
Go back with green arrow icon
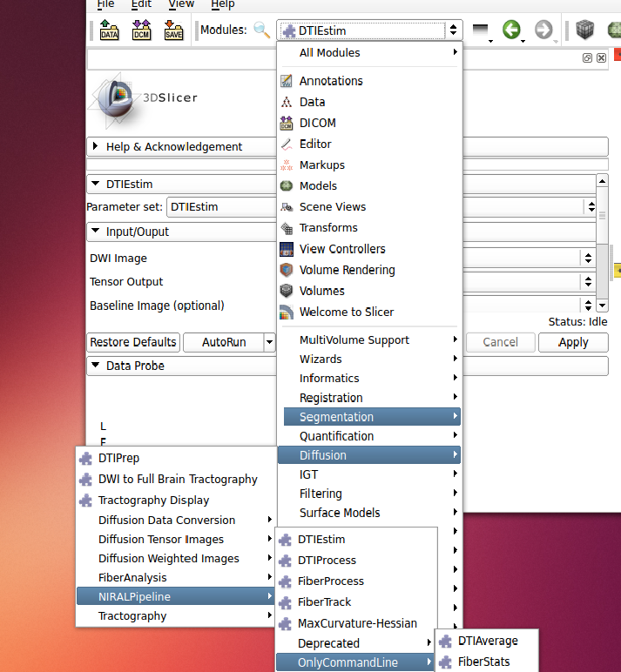pos(511,30)
